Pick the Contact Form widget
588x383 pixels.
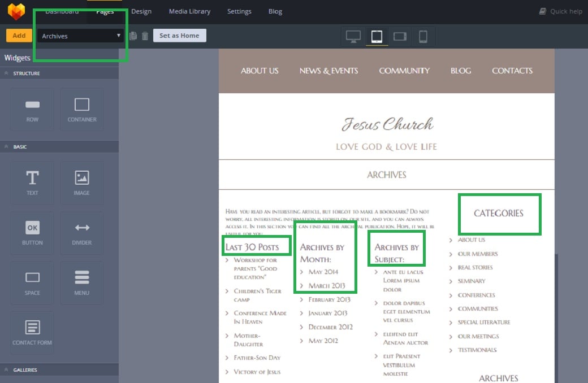tap(32, 332)
